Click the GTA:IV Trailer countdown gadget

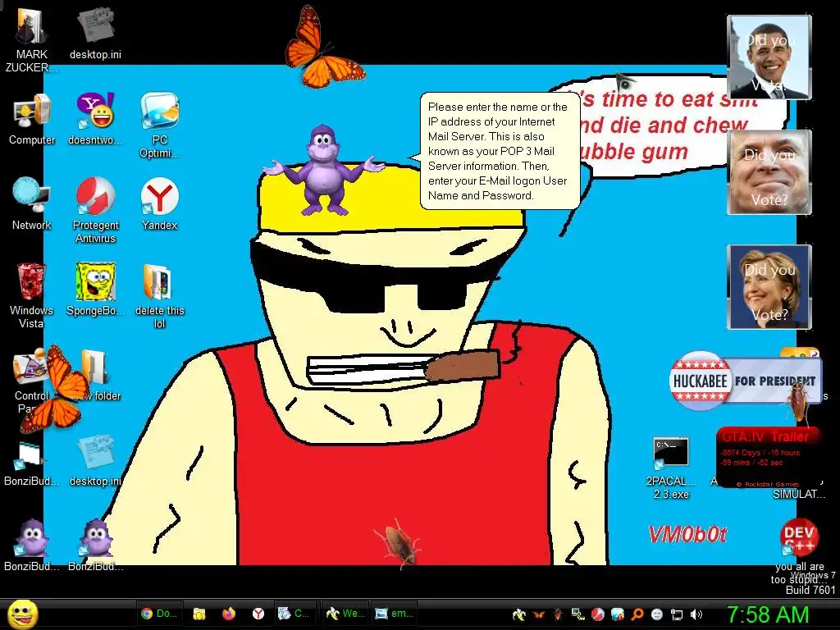tap(768, 457)
